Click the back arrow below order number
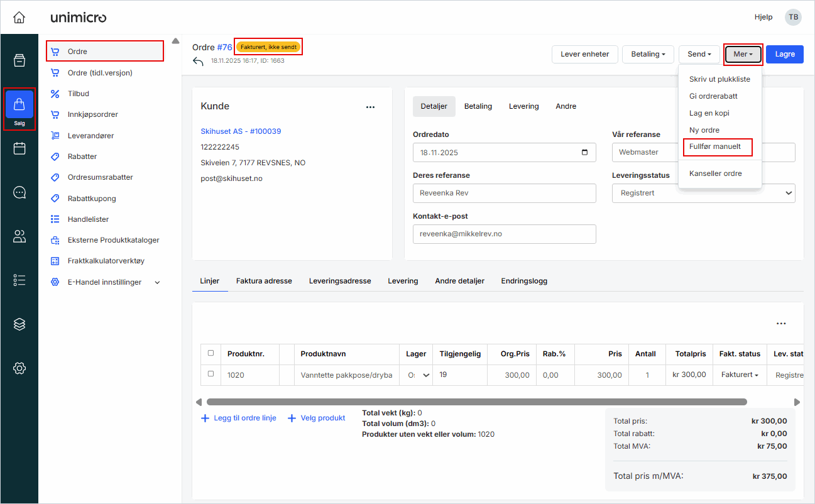The height and width of the screenshot is (504, 815). [x=199, y=62]
